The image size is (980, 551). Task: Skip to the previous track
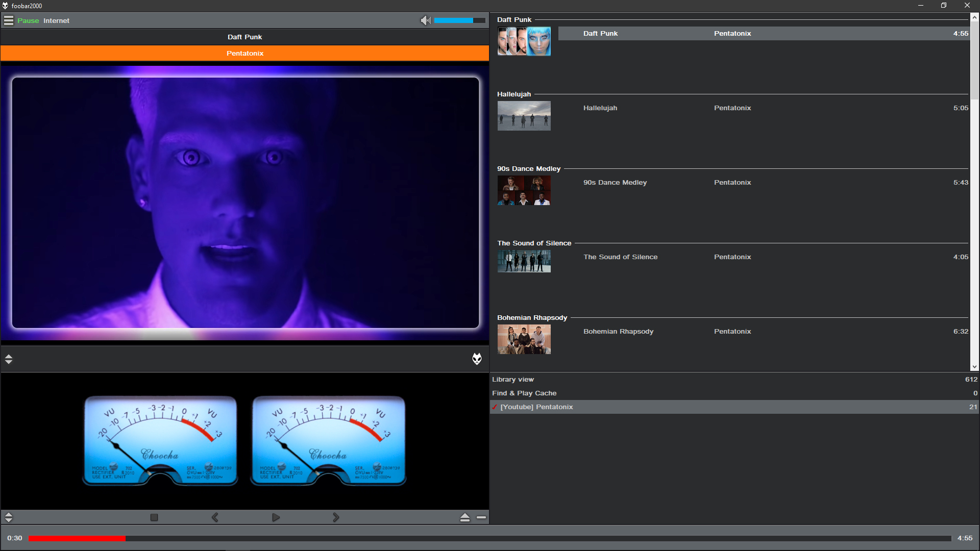[215, 517]
